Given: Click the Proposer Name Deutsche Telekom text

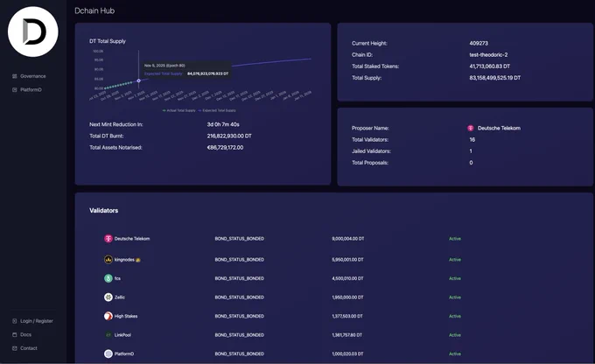Looking at the screenshot, I should click(499, 129).
